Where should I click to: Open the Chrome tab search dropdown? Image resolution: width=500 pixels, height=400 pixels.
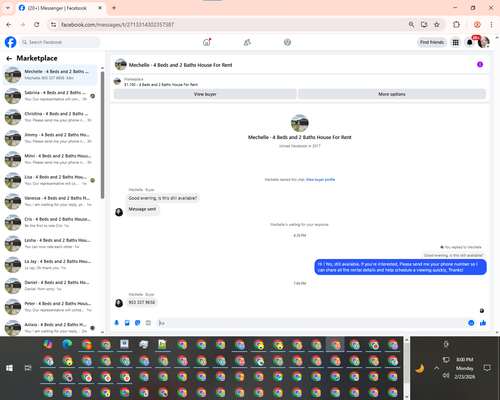(x=8, y=8)
